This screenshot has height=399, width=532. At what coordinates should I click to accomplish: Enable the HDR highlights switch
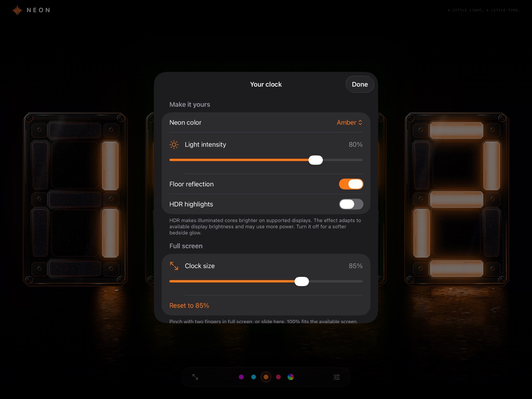click(x=351, y=204)
